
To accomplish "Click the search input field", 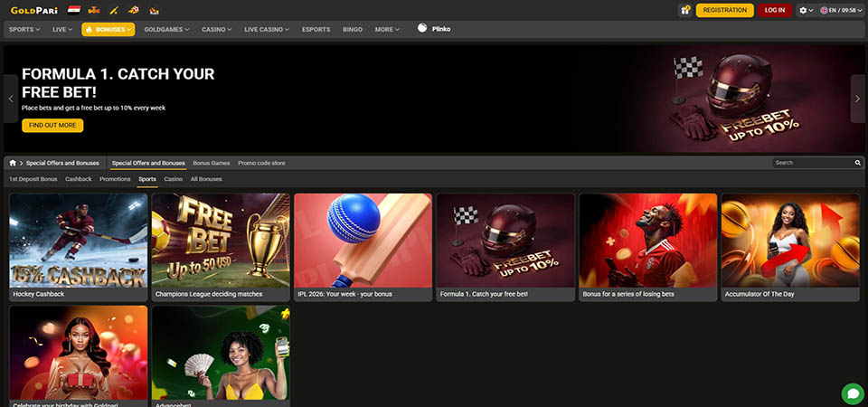I will pyautogui.click(x=813, y=163).
